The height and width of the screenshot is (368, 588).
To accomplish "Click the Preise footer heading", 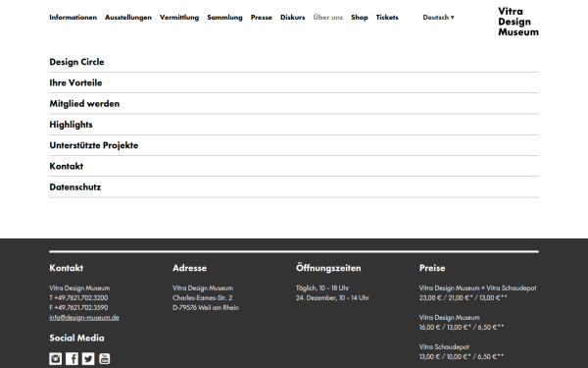I will [432, 268].
